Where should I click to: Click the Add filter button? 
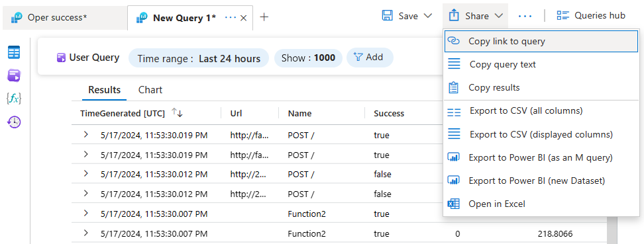pyautogui.click(x=370, y=58)
